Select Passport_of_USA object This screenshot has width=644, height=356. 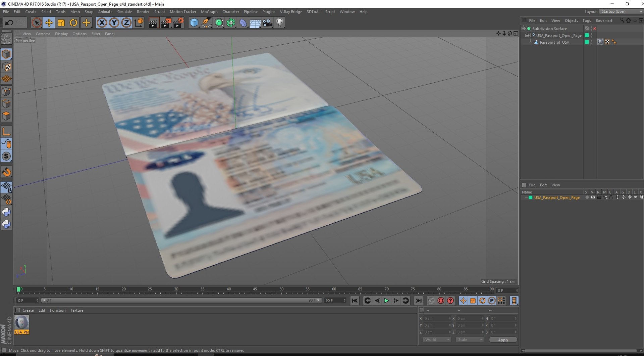tap(554, 42)
